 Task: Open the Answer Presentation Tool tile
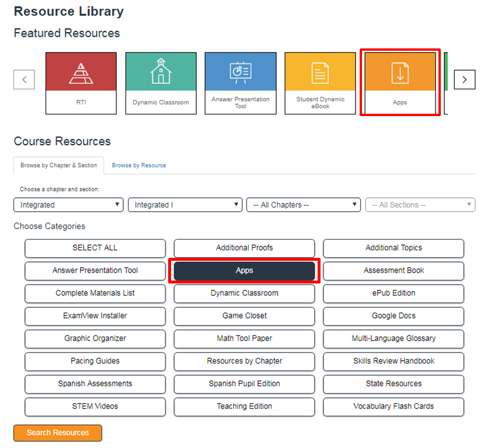coord(241,83)
